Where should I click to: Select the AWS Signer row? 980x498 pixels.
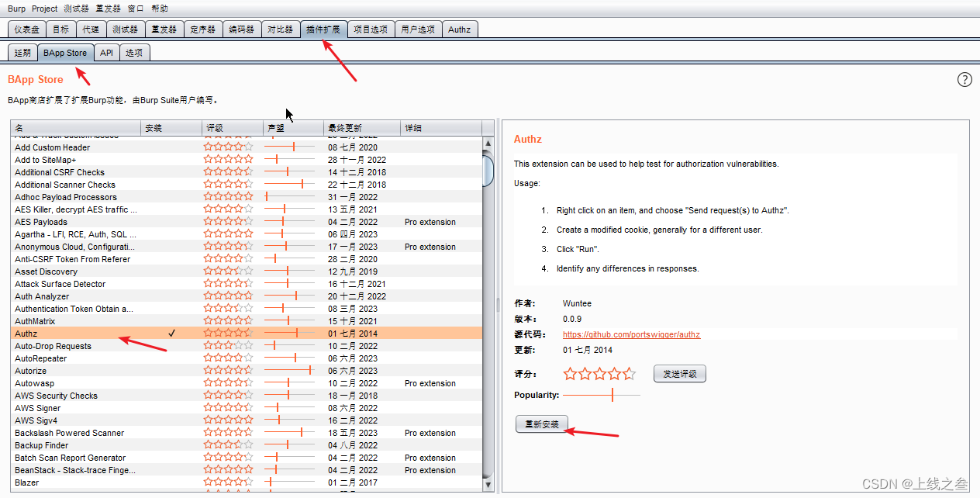pos(247,408)
